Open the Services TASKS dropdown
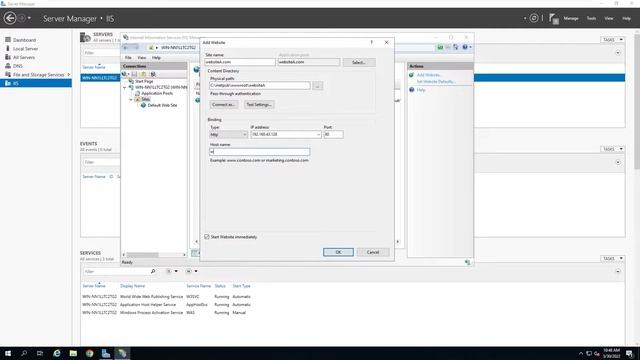The height and width of the screenshot is (360, 640). [612, 258]
